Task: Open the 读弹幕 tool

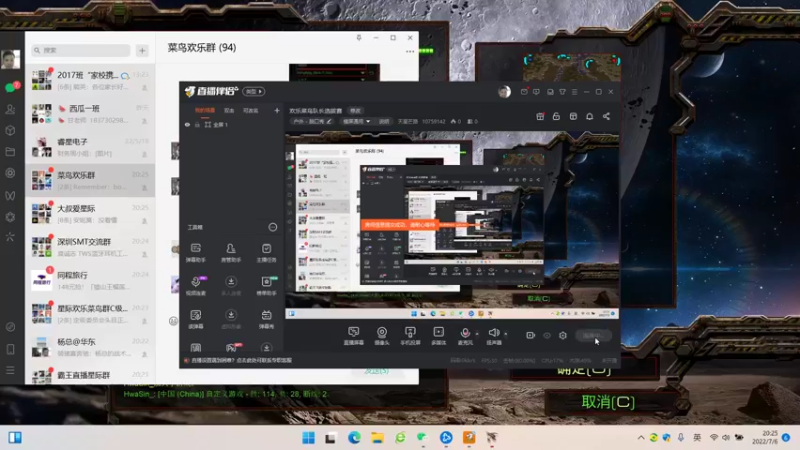Action: [195, 319]
